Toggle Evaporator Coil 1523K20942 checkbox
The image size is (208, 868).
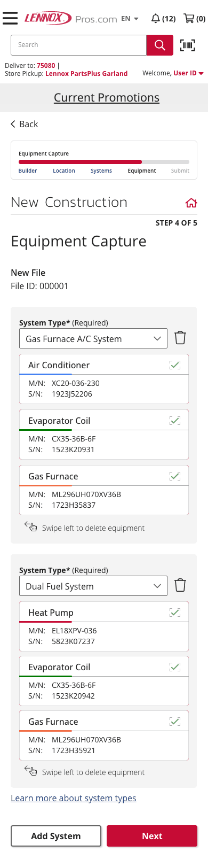click(x=174, y=667)
